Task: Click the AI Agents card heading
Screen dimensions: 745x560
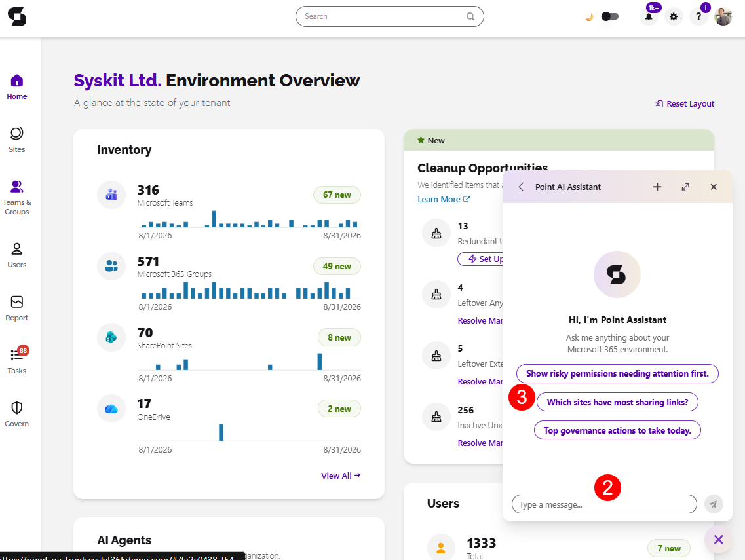Action: (124, 540)
